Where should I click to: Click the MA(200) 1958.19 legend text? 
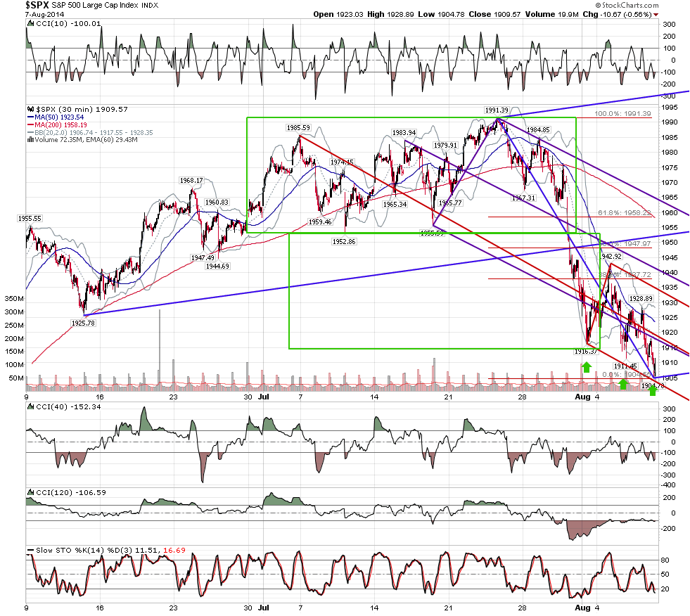tap(60, 124)
